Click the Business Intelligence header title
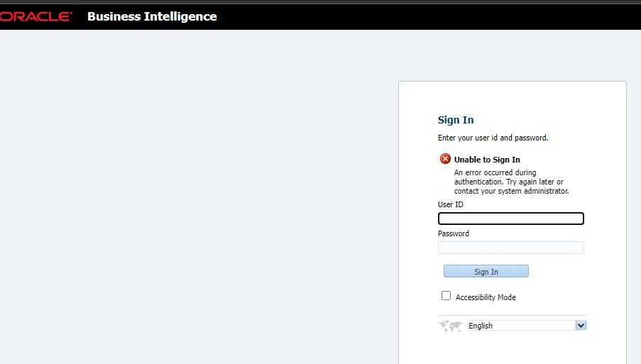Viewport: 641px width, 364px height. [x=152, y=16]
